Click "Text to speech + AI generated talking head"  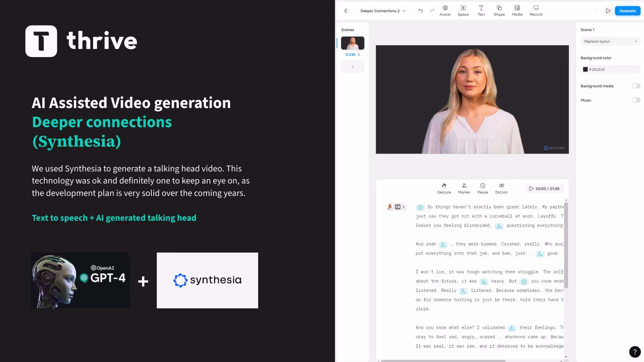(114, 218)
